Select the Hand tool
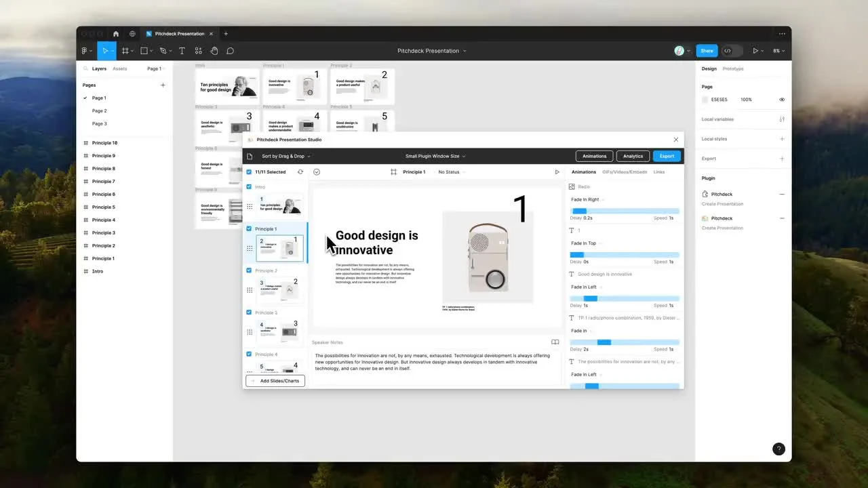868x488 pixels. coord(214,51)
